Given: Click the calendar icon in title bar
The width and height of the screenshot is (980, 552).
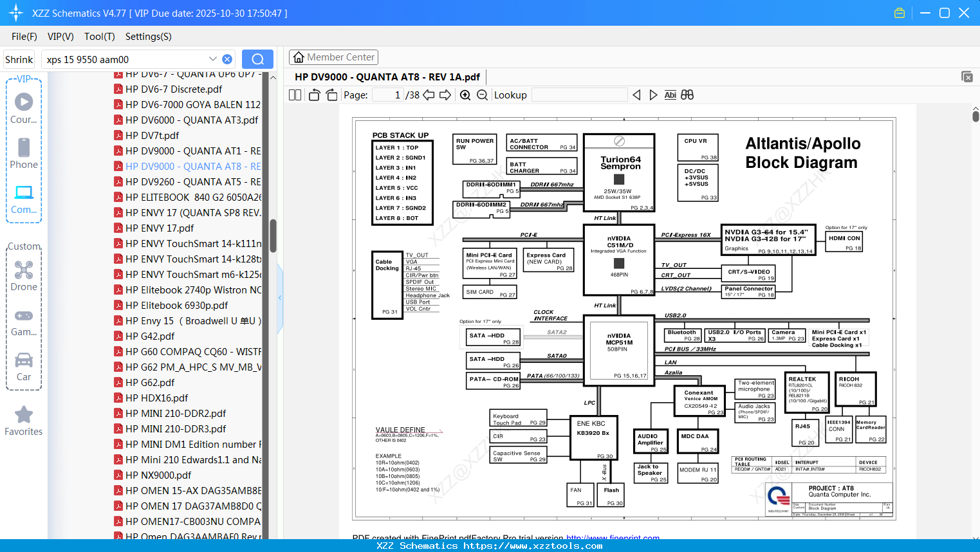Looking at the screenshot, I should tap(900, 13).
